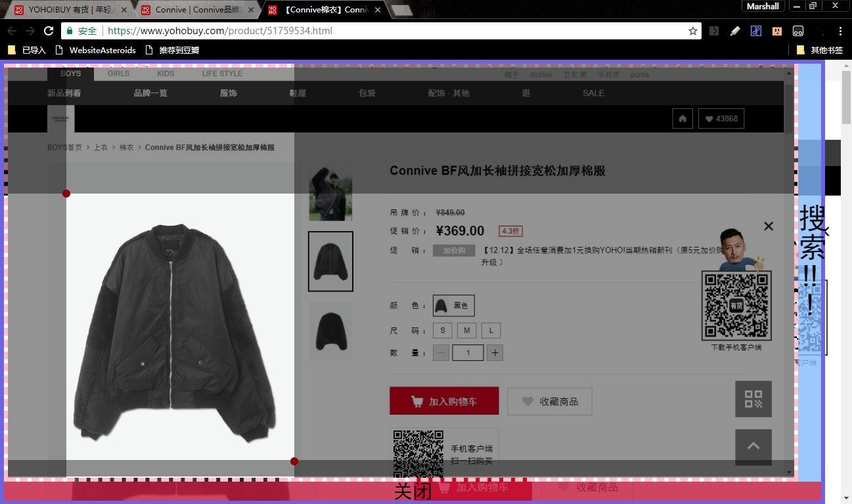
Task: Select the outlined front-view jacket thumbnail
Action: [x=330, y=261]
